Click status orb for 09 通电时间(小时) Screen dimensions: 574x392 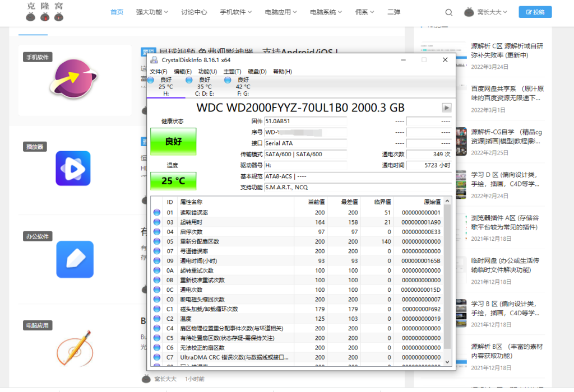(157, 261)
